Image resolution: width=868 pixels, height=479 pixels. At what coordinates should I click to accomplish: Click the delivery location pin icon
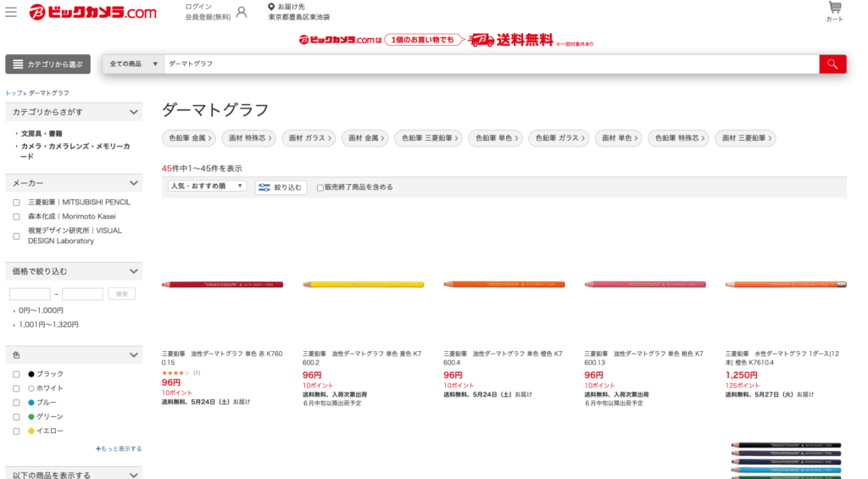[271, 7]
